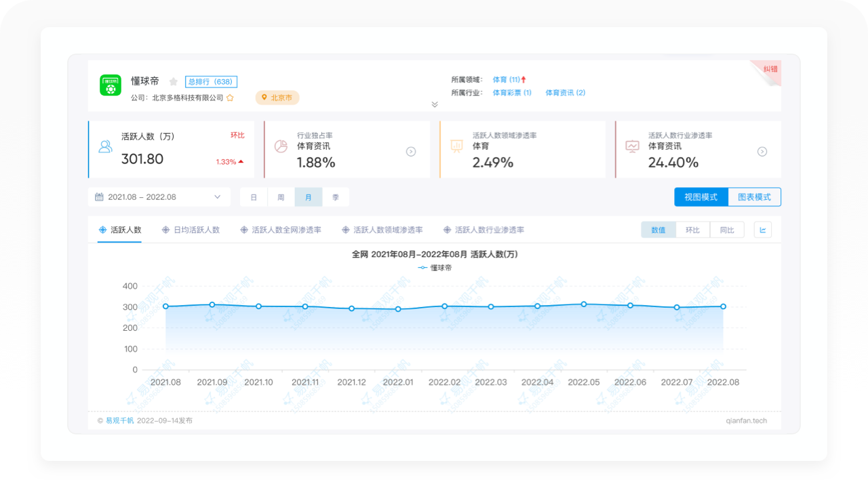
Task: Click the 1.33% change indicator
Action: pyautogui.click(x=230, y=162)
